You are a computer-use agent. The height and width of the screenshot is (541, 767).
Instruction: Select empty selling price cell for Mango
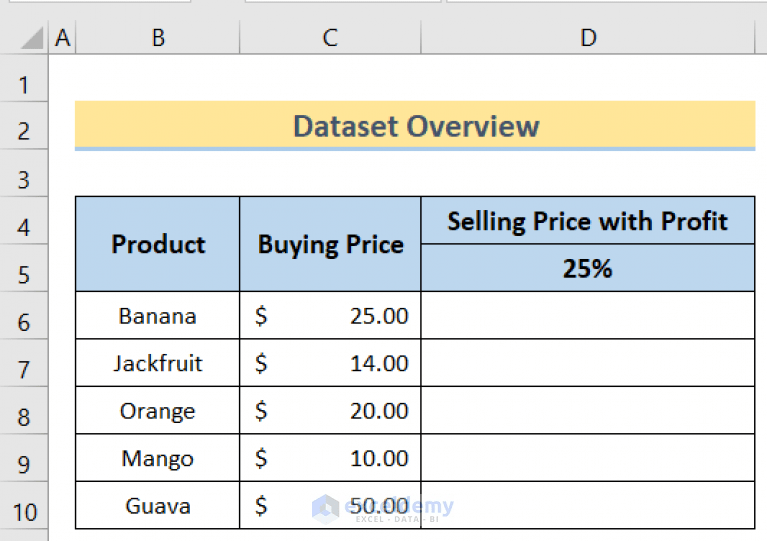click(x=588, y=458)
